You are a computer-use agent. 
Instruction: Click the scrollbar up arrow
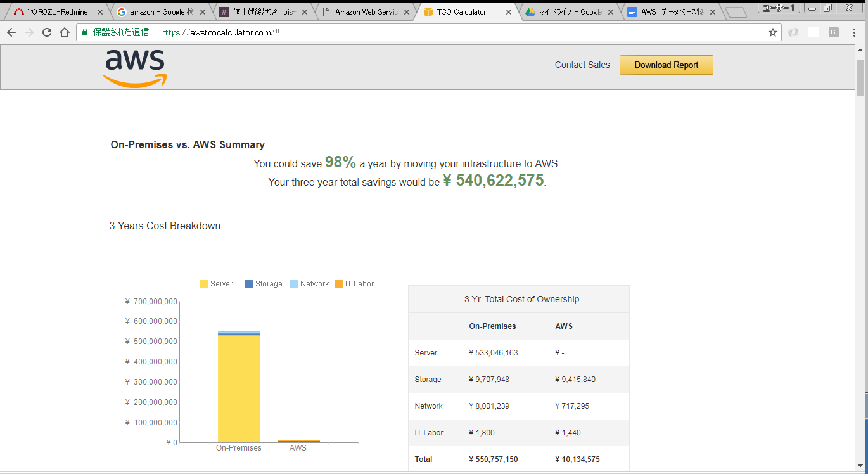[860, 51]
